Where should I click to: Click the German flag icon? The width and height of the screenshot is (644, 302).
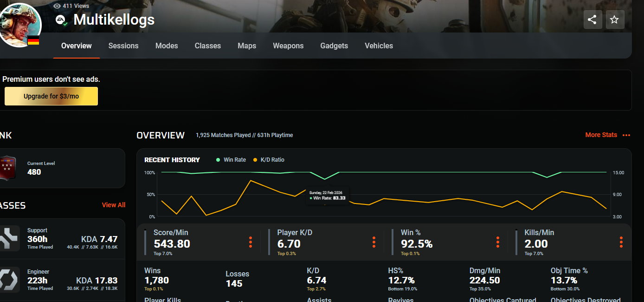pos(33,41)
